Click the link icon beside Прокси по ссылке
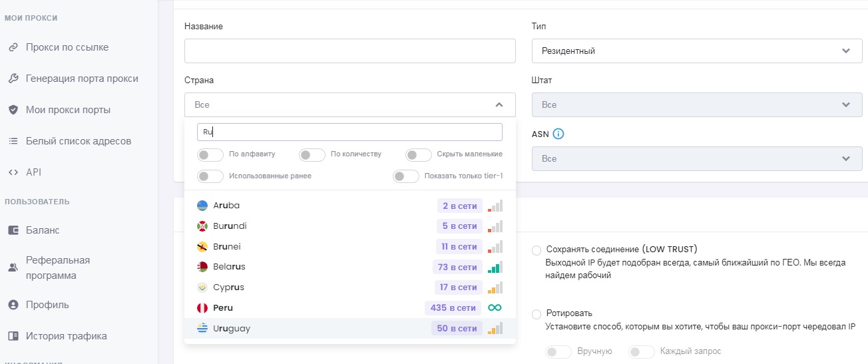 (13, 47)
